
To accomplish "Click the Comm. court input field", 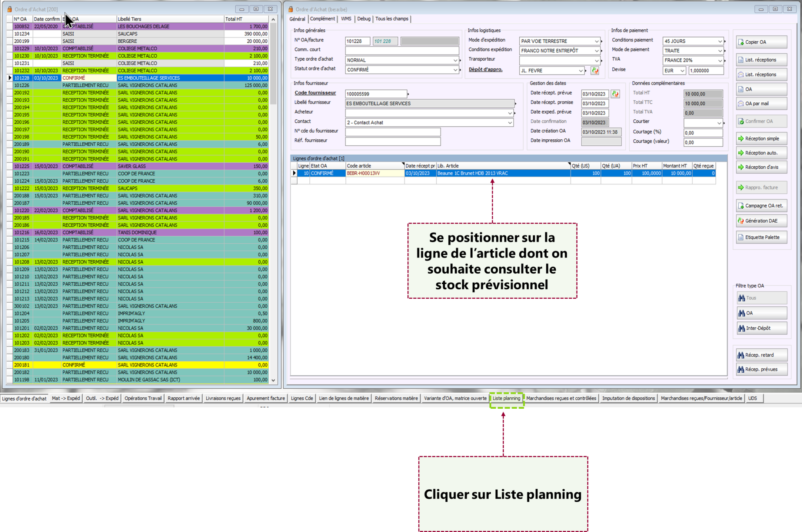I will pyautogui.click(x=401, y=50).
